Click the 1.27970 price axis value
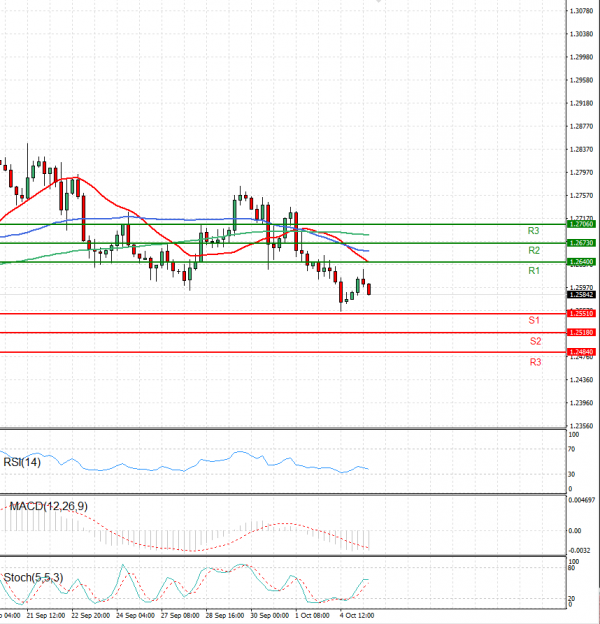 (581, 172)
